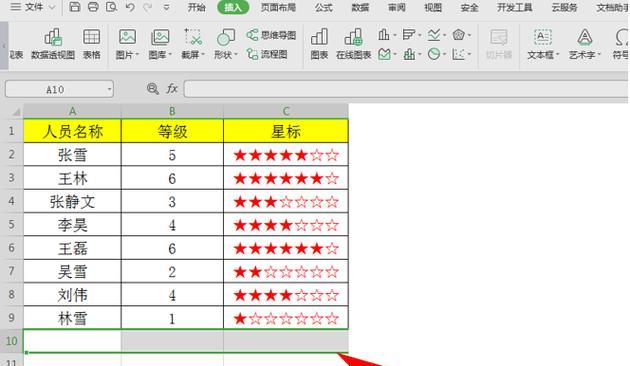Screen dimensions: 630x366
Task: Insert a 流程图 flowchart
Action: click(267, 54)
